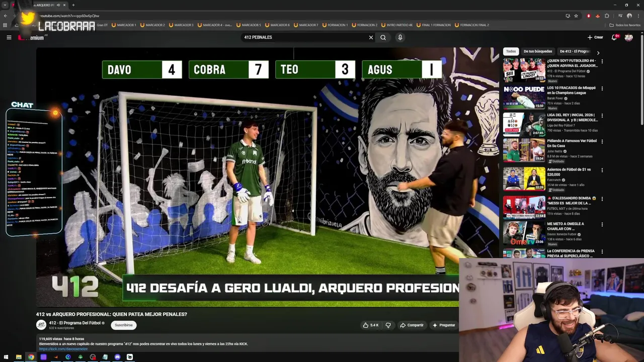Open channel name 412 - El Programa Del Fútbol

(75, 323)
